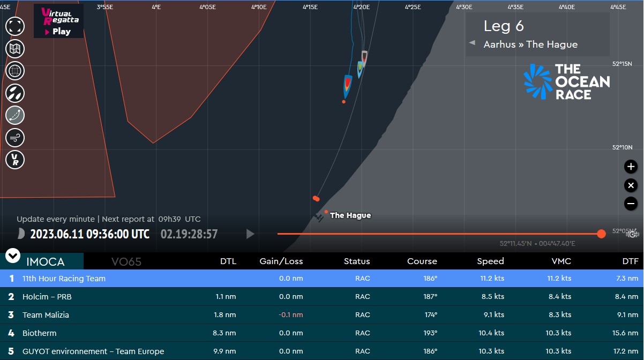Click The Ocean Race logo

click(x=566, y=81)
